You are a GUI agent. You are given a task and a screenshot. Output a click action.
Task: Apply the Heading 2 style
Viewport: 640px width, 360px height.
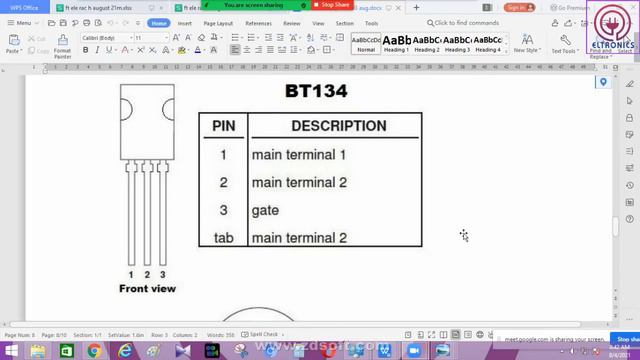(x=427, y=44)
